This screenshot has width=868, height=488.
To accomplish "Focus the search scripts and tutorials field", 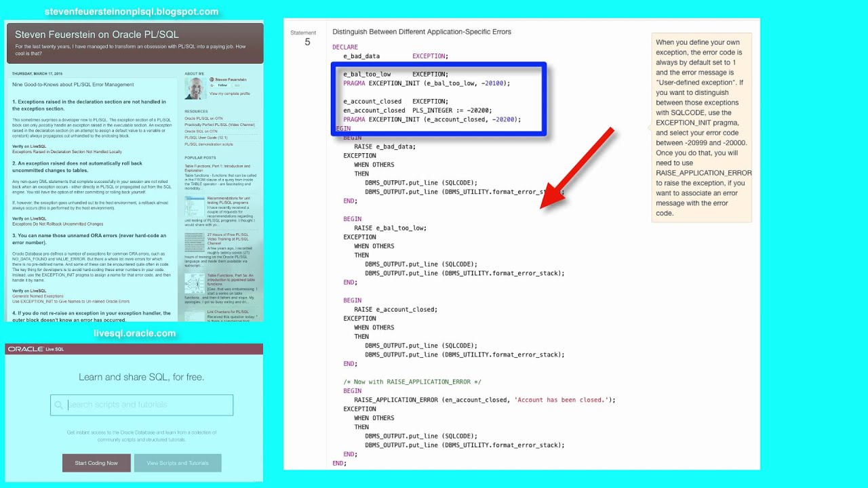I will point(142,405).
